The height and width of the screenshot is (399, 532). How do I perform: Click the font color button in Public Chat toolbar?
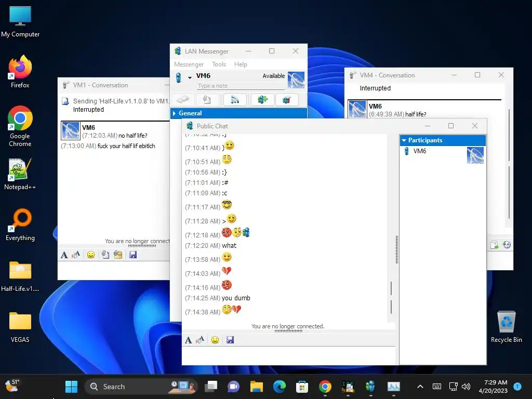click(200, 340)
